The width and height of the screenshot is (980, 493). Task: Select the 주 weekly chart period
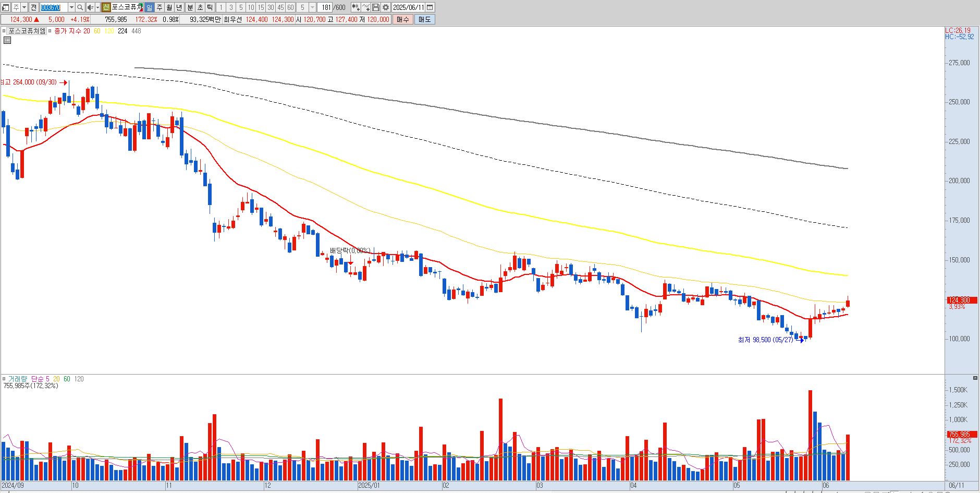tap(160, 7)
